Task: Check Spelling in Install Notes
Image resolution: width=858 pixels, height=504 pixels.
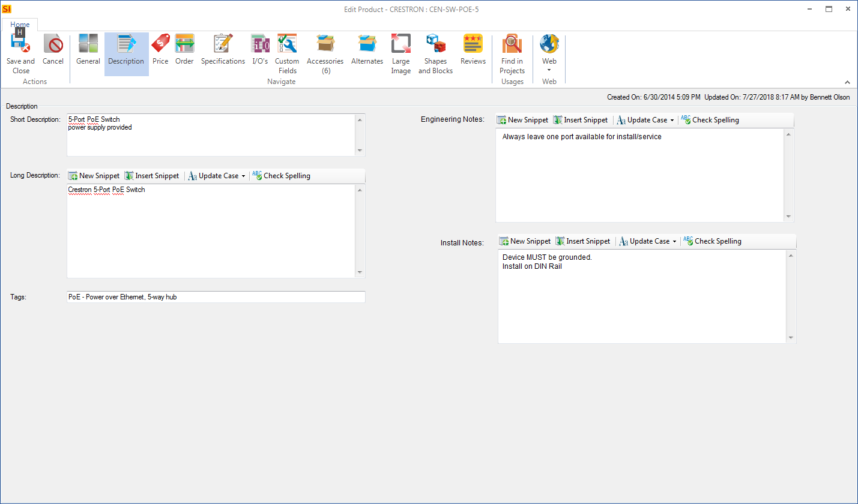Action: [712, 241]
